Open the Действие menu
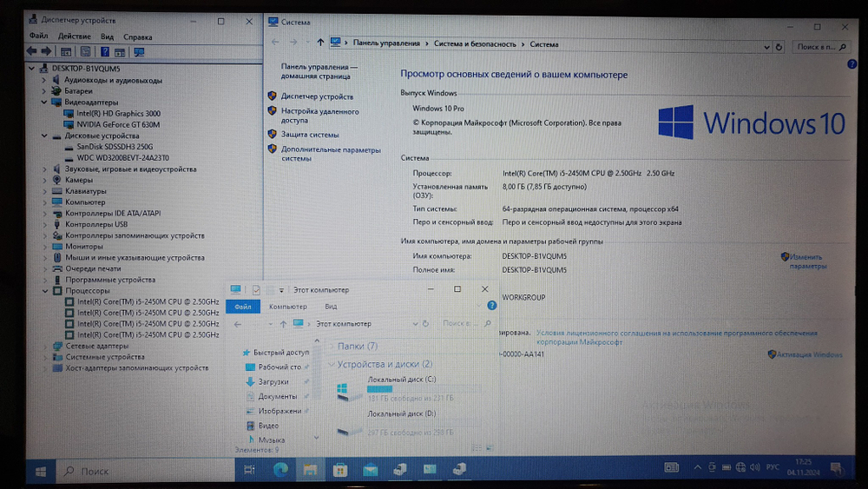The width and height of the screenshot is (868, 489). coord(74,36)
